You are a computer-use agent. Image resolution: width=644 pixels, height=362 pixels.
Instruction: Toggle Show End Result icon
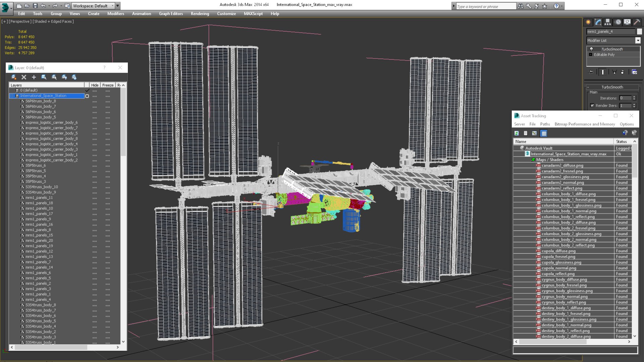[603, 72]
